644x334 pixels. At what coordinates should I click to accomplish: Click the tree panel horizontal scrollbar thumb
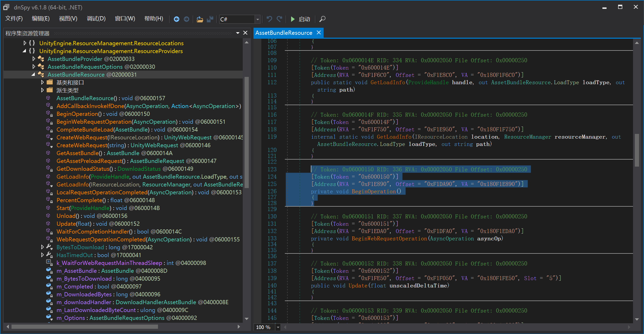85,327
